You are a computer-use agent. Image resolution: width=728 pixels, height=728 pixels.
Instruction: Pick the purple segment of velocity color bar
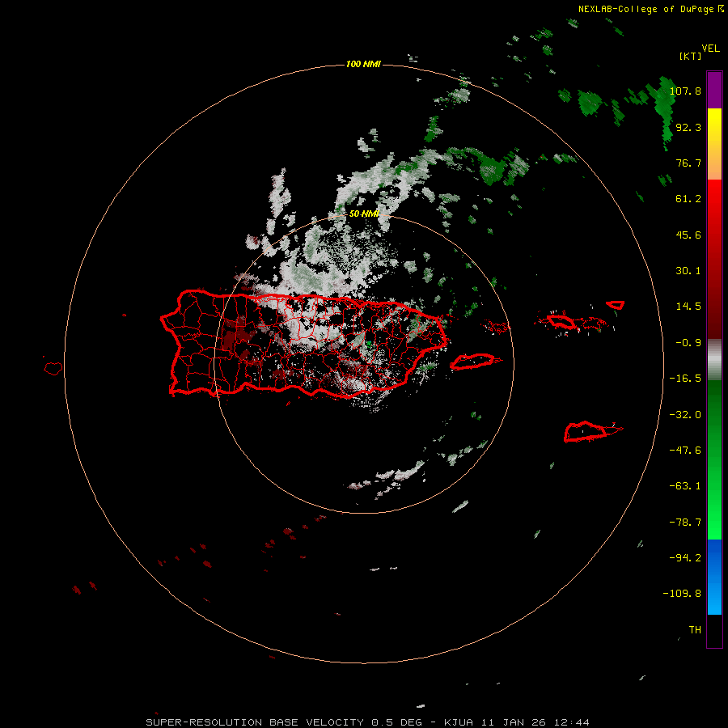(714, 90)
